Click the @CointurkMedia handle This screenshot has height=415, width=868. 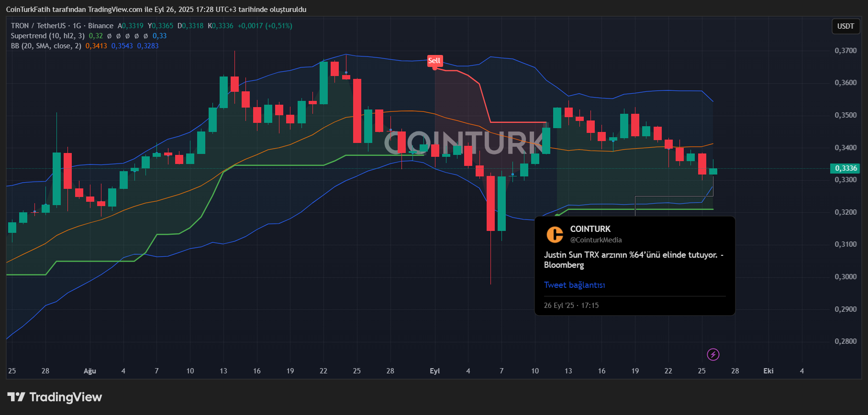pos(596,240)
